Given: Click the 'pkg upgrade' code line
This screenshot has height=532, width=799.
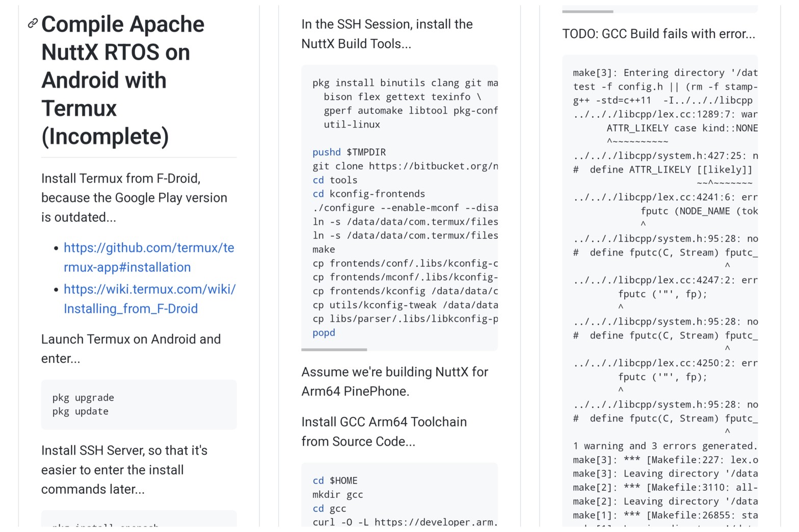Looking at the screenshot, I should coord(83,398).
